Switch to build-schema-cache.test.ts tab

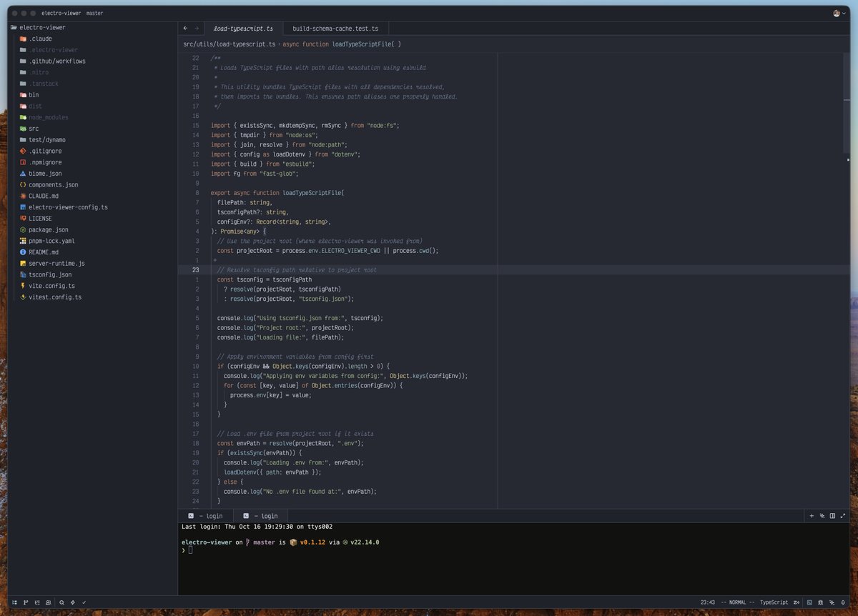[335, 29]
